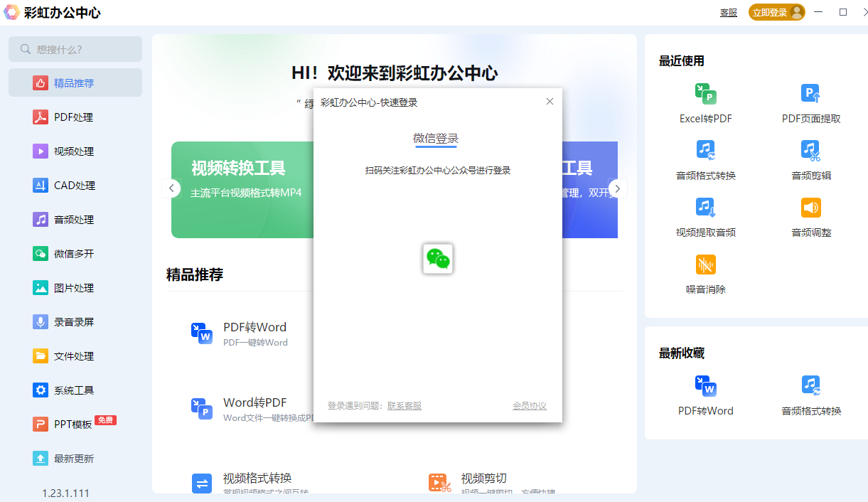868x502 pixels.
Task: Open 噪音消除 from 最近使用
Action: pyautogui.click(x=705, y=274)
